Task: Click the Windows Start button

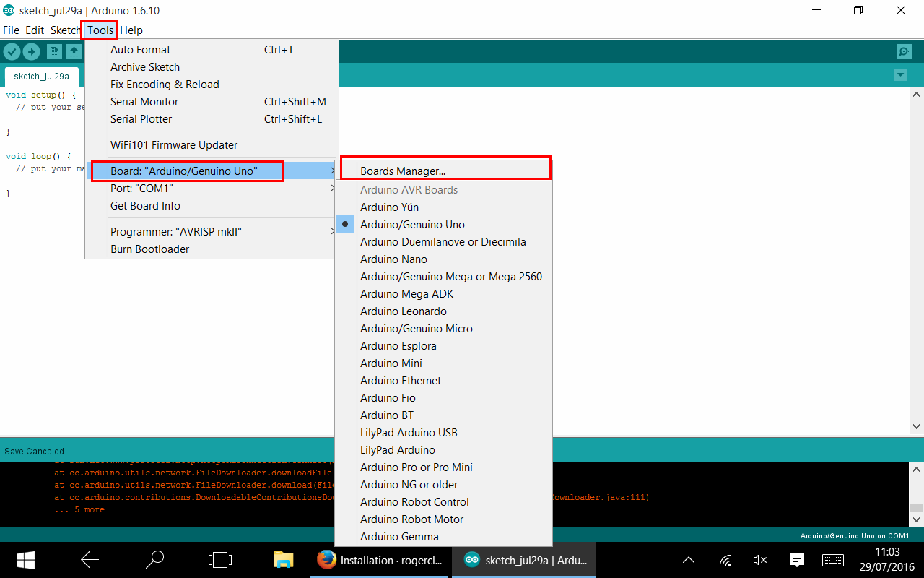Action: click(x=26, y=560)
